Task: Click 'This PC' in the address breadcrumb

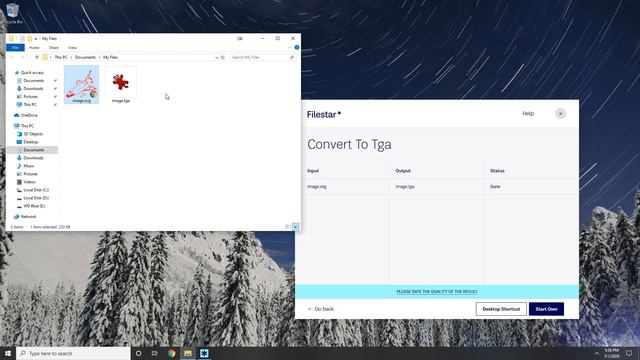Action: click(x=61, y=58)
